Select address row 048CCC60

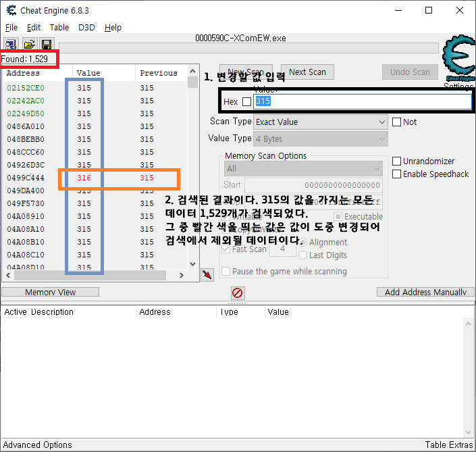click(95, 152)
